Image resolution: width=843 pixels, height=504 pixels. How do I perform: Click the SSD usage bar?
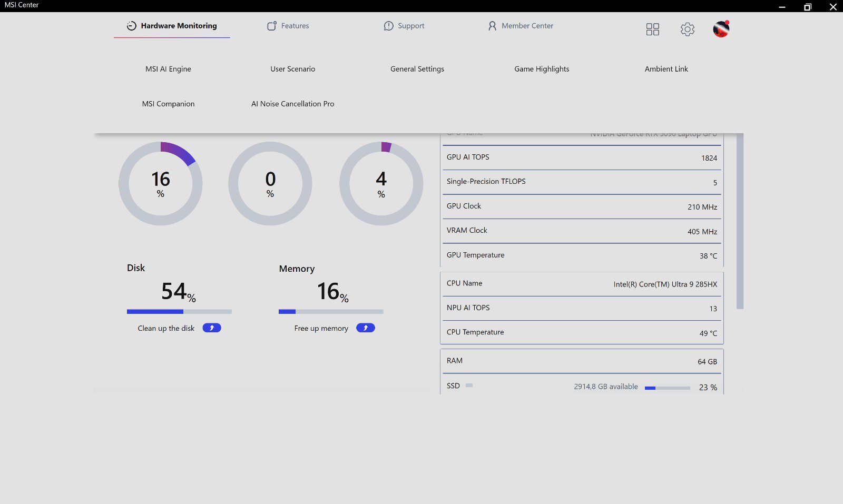point(668,388)
